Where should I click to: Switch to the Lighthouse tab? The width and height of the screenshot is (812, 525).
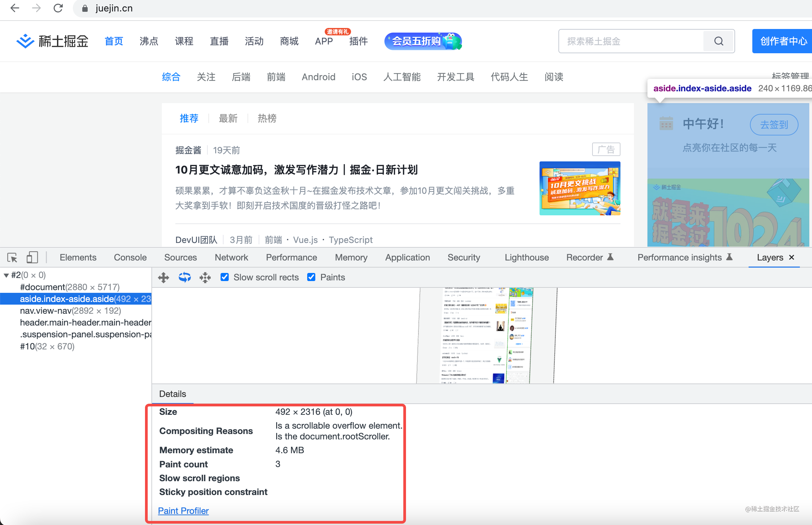click(x=526, y=257)
